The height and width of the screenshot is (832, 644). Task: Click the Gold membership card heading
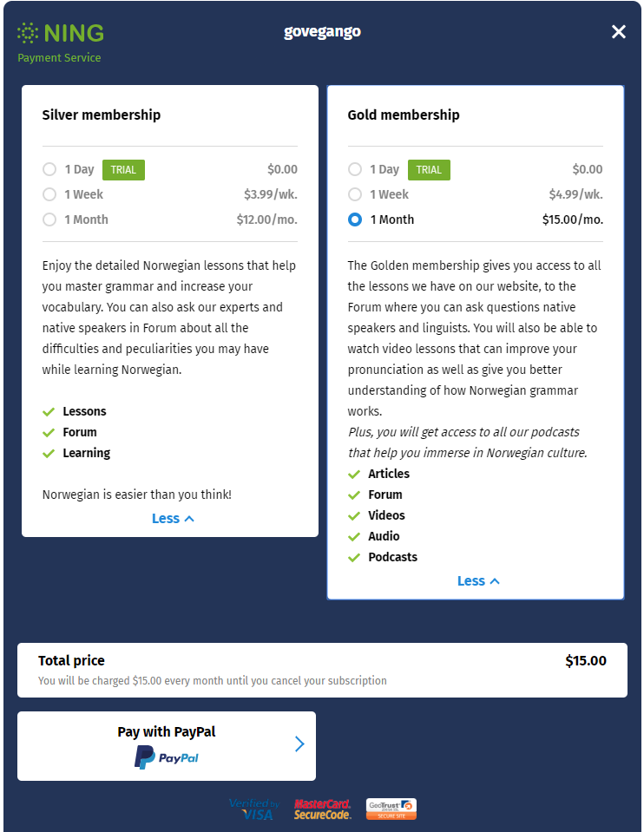coord(404,115)
